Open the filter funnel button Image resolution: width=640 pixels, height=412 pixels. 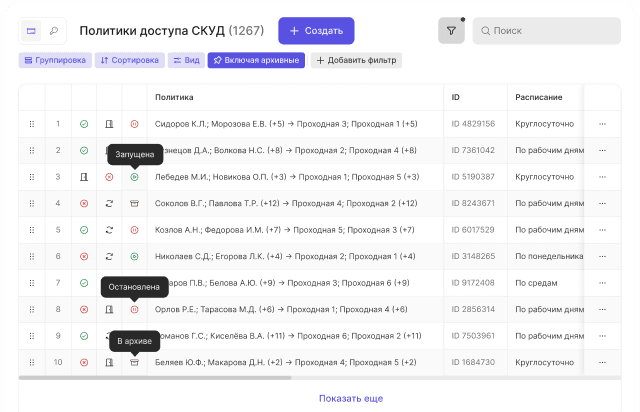[x=451, y=31]
